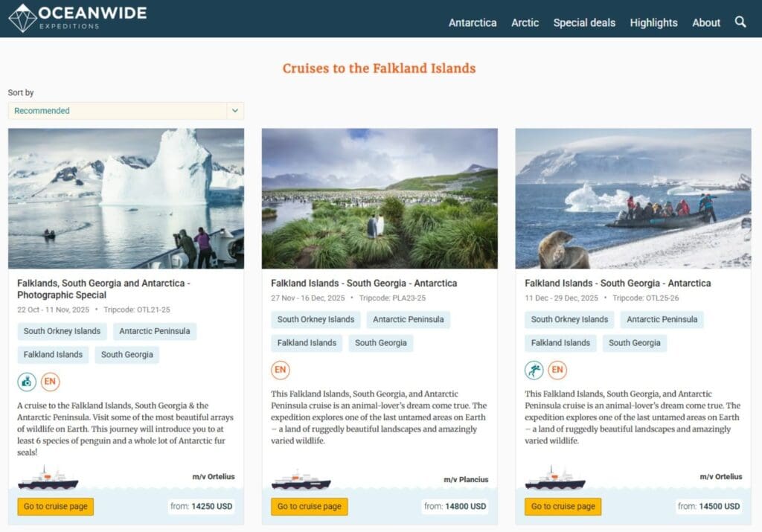The image size is (762, 532).
Task: Click the hiking activity icon on third cruise
Action: coord(534,370)
